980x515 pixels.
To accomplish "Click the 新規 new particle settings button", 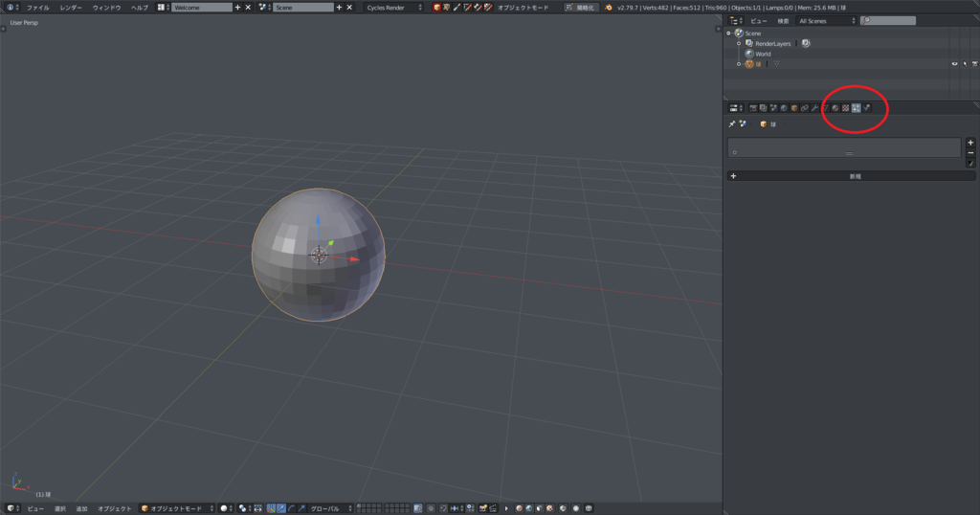I will point(851,176).
